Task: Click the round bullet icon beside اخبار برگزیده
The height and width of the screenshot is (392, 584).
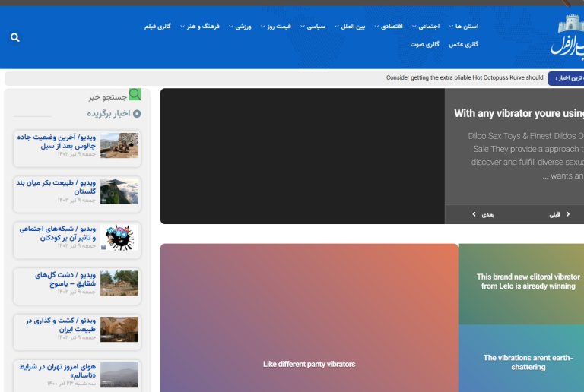Action: point(137,114)
